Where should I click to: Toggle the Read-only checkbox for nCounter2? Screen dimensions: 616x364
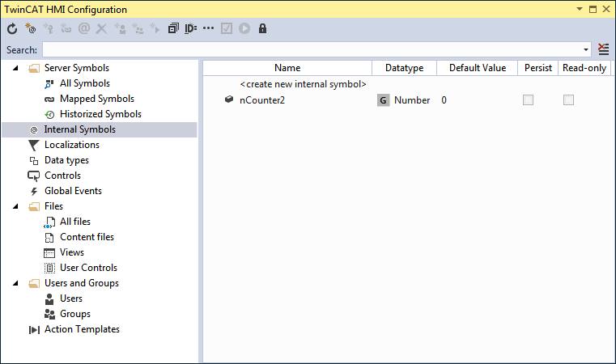568,99
